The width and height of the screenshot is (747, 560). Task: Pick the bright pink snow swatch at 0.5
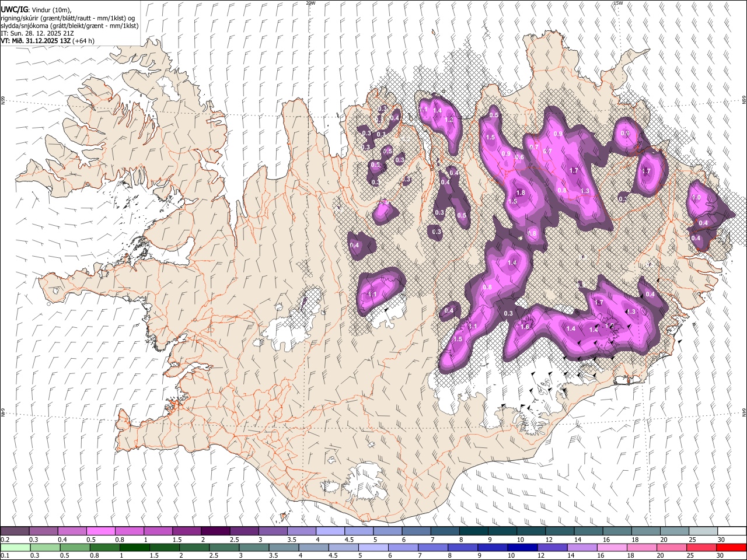pyautogui.click(x=100, y=531)
